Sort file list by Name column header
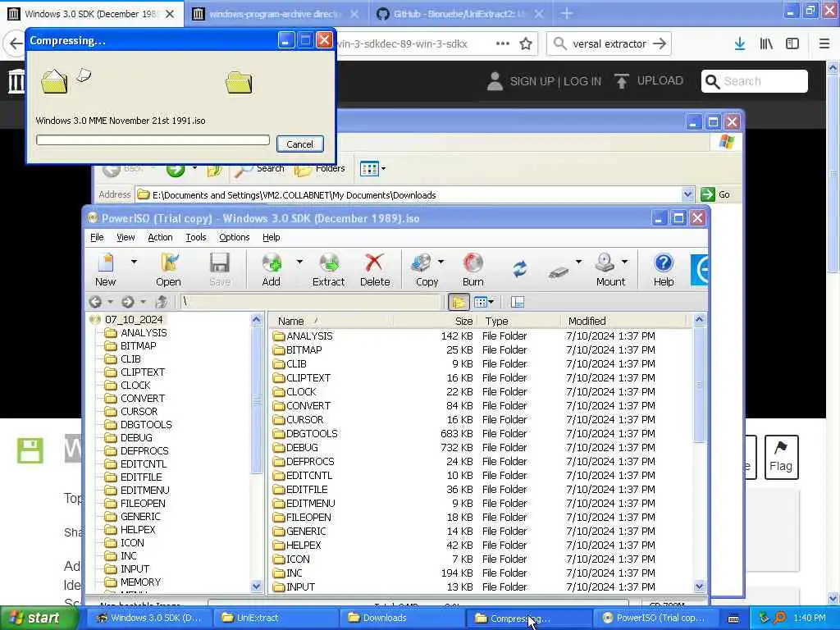The height and width of the screenshot is (630, 840). [x=331, y=321]
